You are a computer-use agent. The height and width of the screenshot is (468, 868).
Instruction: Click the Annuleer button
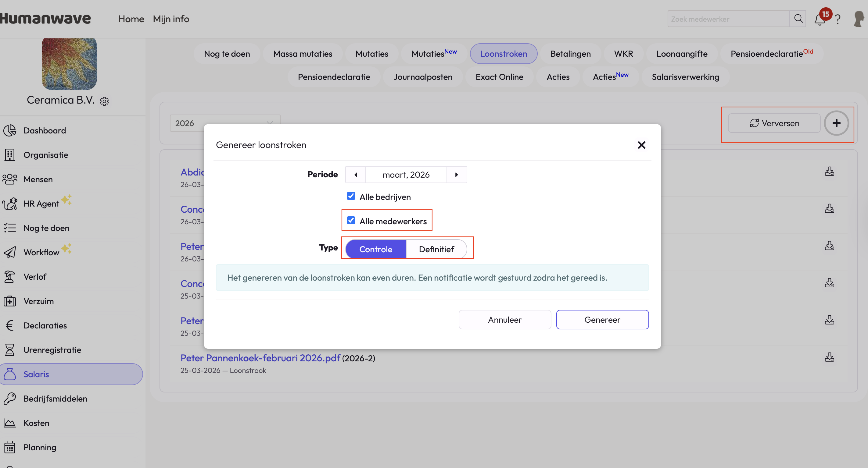[504, 320]
